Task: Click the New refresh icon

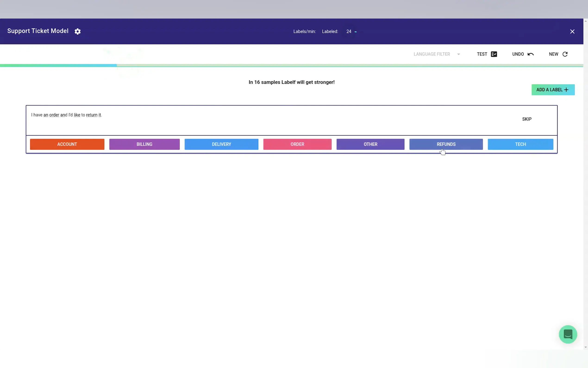Action: [x=565, y=54]
